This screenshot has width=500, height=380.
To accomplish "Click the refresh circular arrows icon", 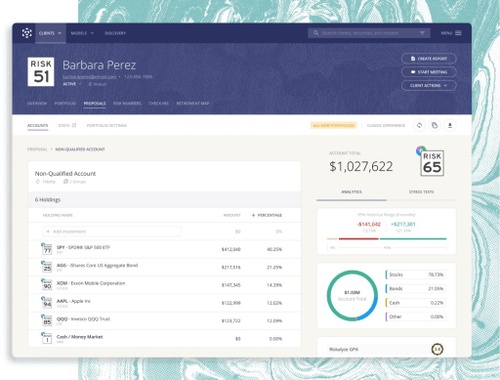I will click(x=419, y=125).
